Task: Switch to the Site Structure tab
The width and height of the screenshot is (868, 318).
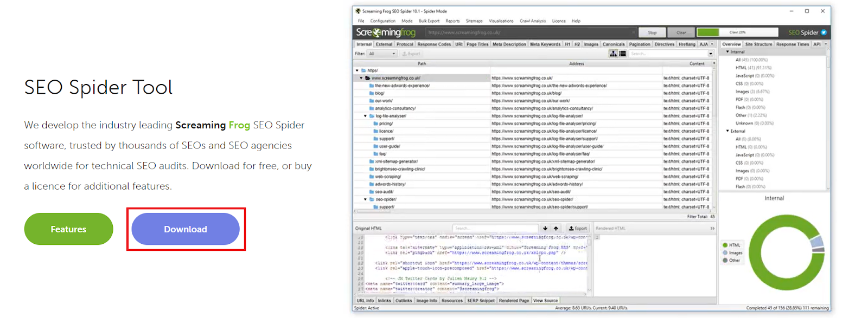Action: pos(758,44)
